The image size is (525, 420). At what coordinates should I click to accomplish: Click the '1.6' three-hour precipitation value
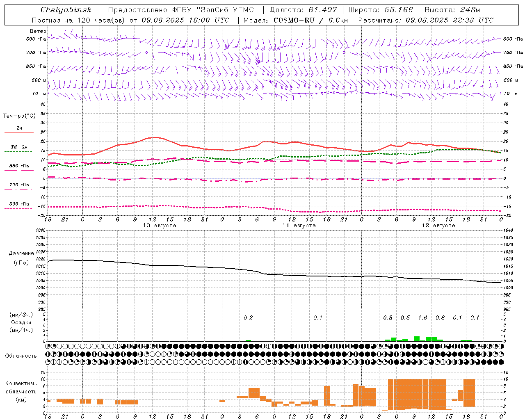[x=422, y=317]
